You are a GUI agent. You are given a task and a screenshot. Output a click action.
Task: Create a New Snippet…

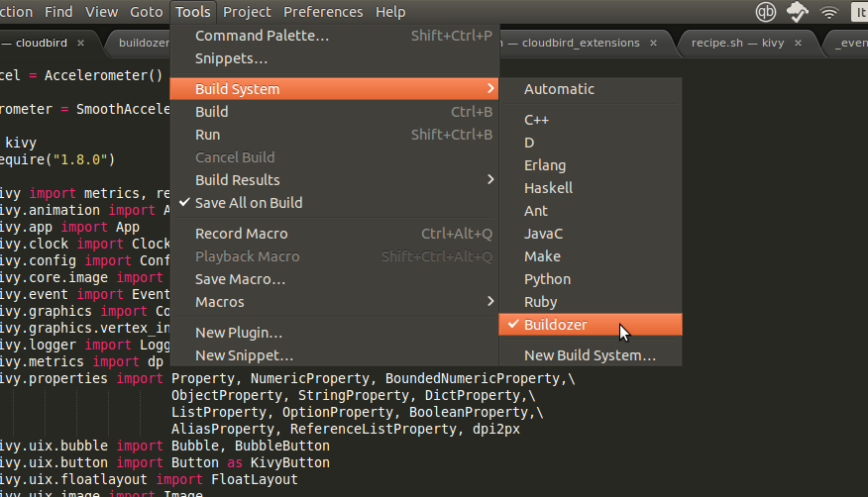coord(334,355)
